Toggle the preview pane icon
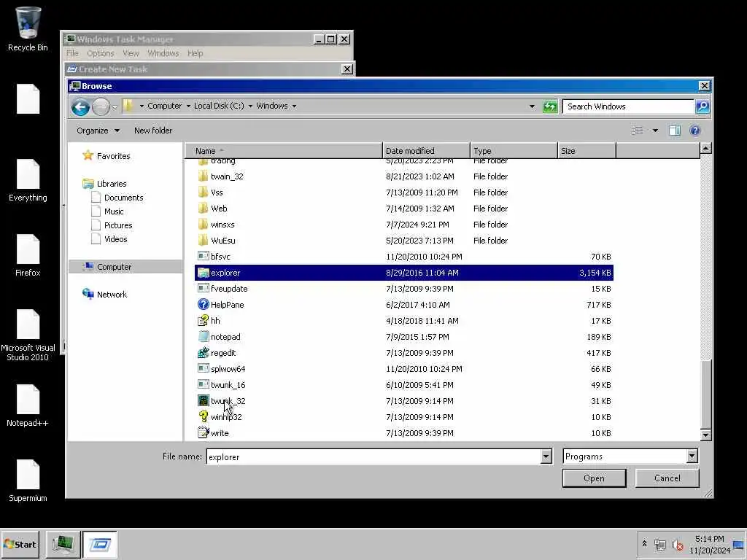The image size is (747, 560). [674, 131]
